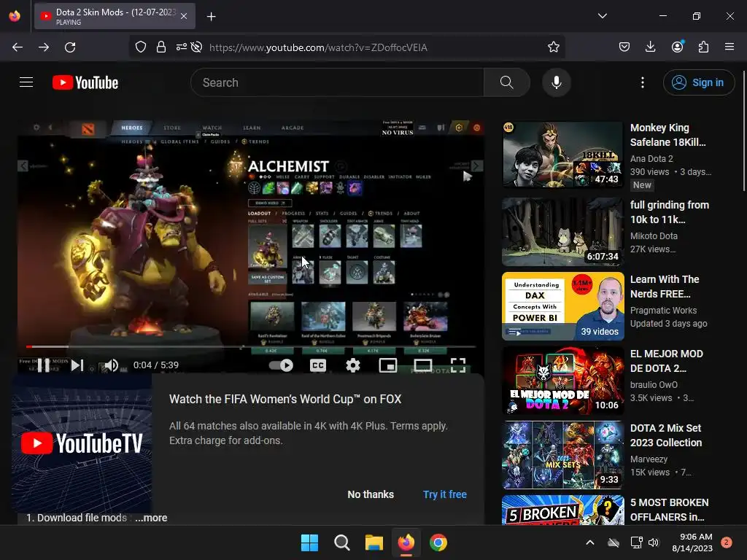Show hidden system tray icons
This screenshot has width=747, height=560.
(x=589, y=542)
